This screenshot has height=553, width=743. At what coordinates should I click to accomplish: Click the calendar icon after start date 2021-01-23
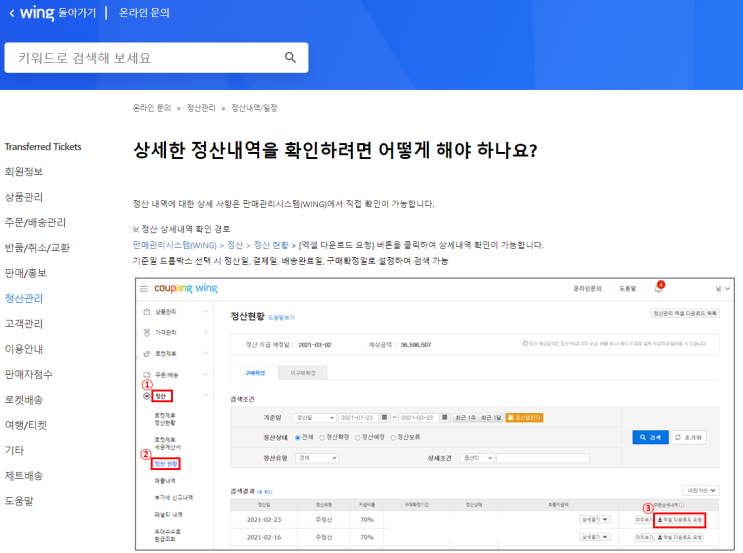(385, 417)
